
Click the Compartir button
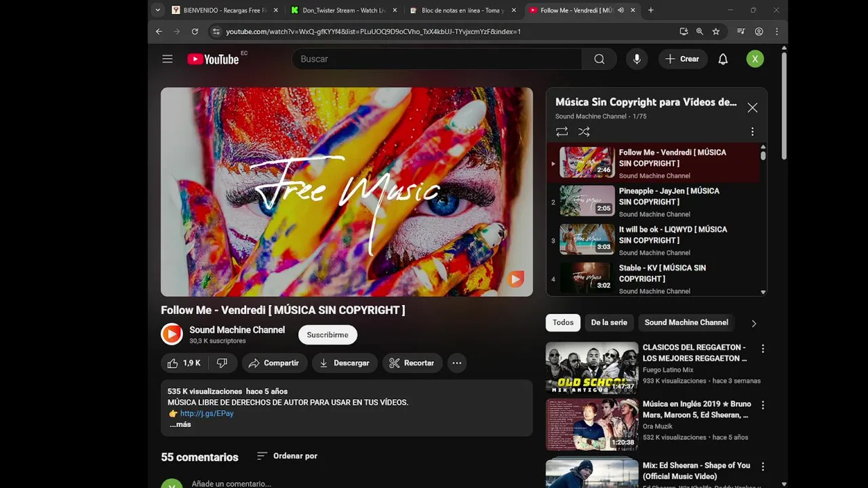pyautogui.click(x=274, y=363)
